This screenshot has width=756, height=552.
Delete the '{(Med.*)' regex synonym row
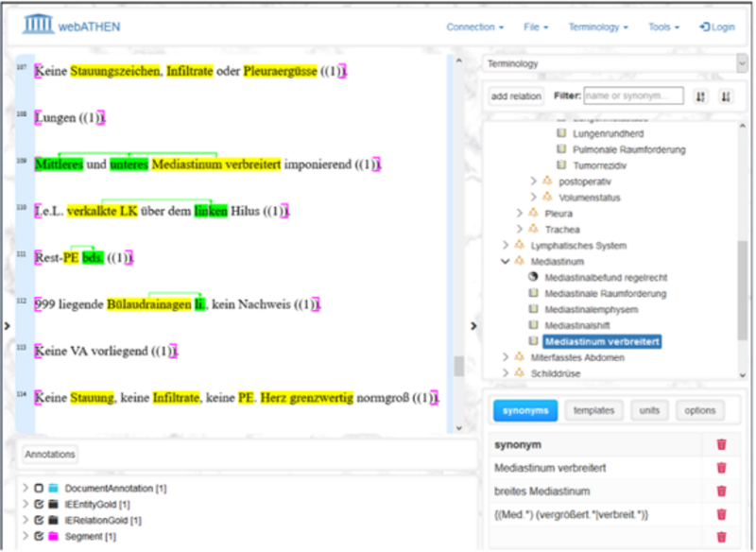point(721,514)
